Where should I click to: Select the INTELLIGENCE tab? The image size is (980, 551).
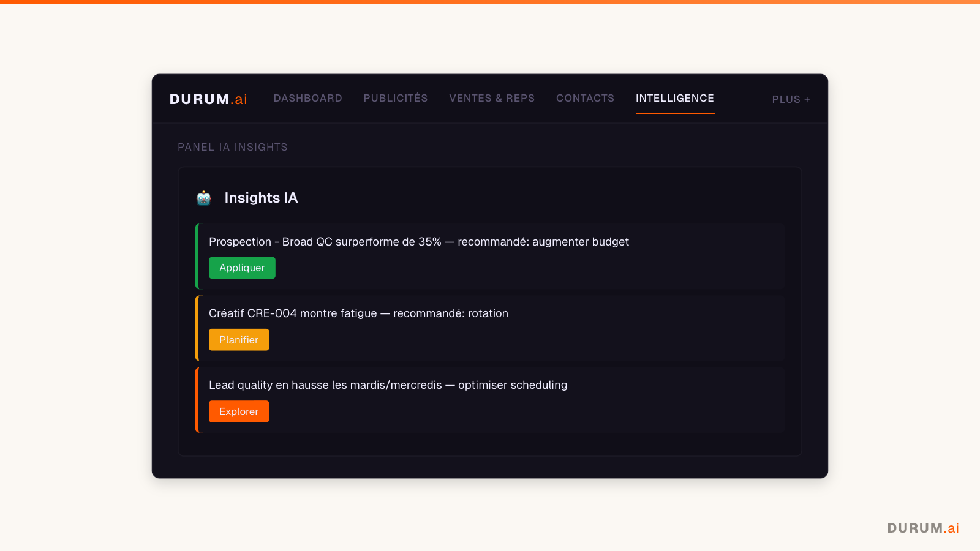point(674,98)
